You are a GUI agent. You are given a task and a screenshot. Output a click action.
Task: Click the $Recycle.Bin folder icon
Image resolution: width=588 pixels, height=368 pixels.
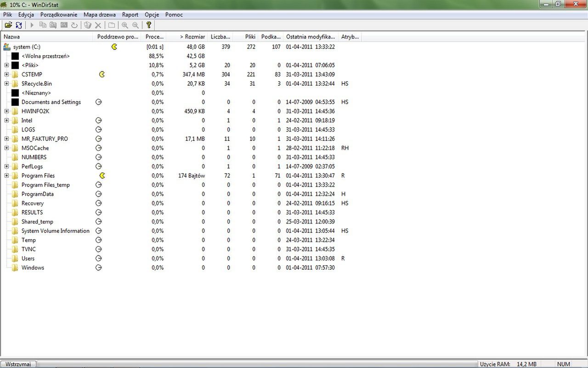tap(15, 83)
